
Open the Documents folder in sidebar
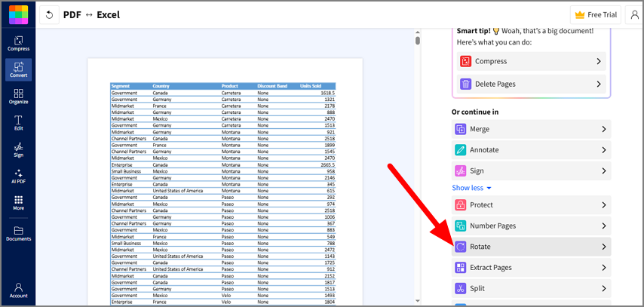click(x=19, y=233)
